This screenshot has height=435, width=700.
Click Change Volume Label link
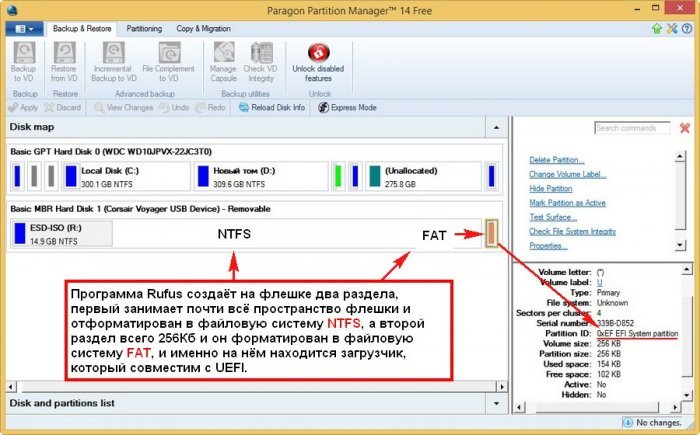567,174
